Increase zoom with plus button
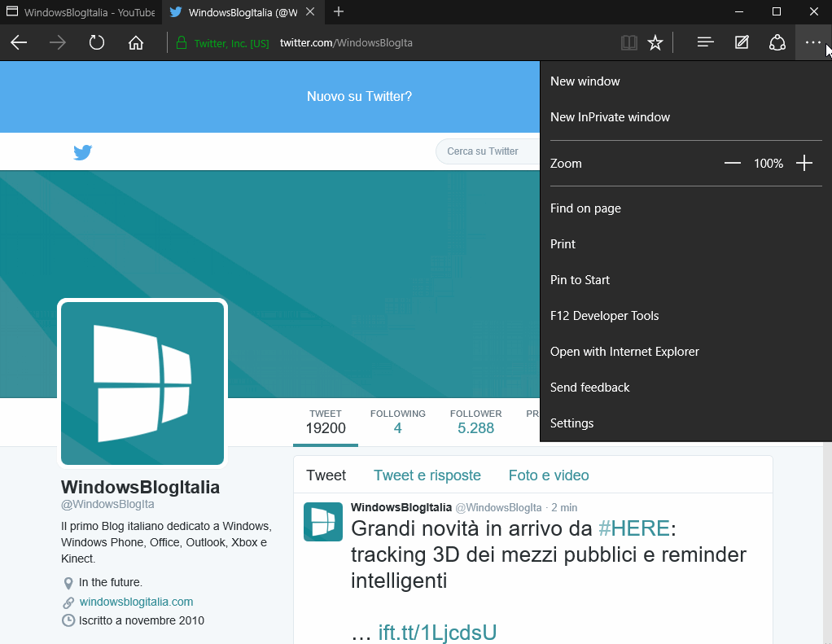832x644 pixels. [x=804, y=163]
